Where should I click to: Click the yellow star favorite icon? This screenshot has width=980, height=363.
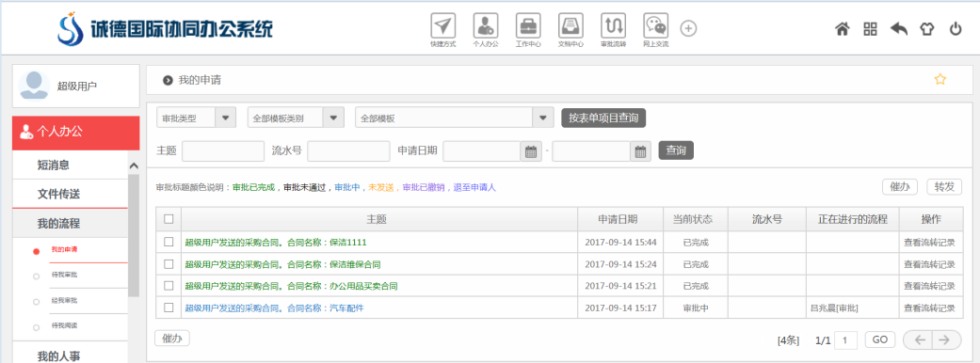coord(940,79)
